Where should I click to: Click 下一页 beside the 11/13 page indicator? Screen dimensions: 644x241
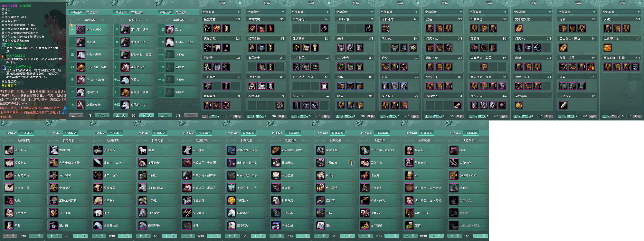pyautogui.click(x=481, y=236)
